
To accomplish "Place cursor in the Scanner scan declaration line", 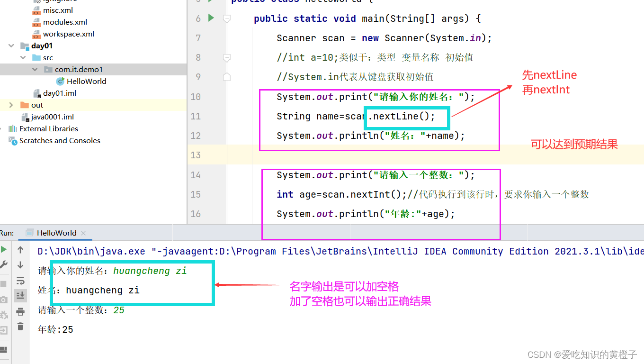I will pyautogui.click(x=384, y=38).
